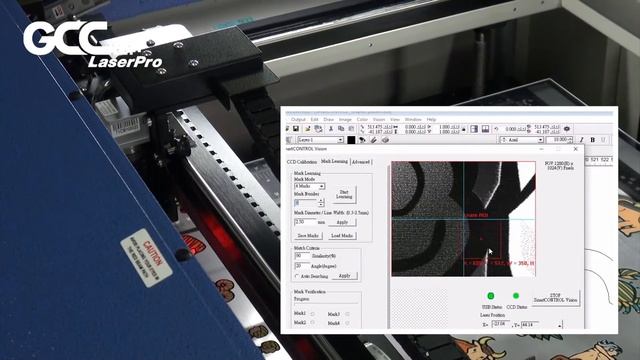Click the Mark Diameter field showing 2.50
Viewport: 640px width, 360px height.
pos(305,222)
